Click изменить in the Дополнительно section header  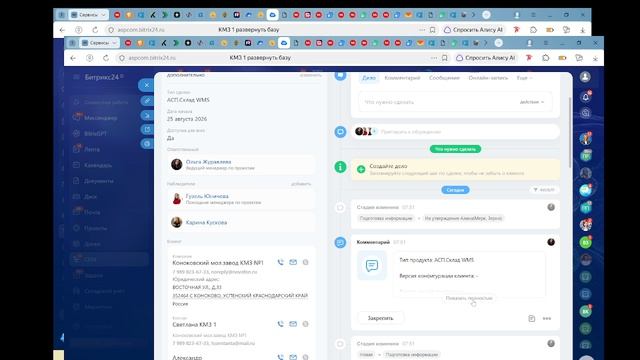tap(311, 75)
